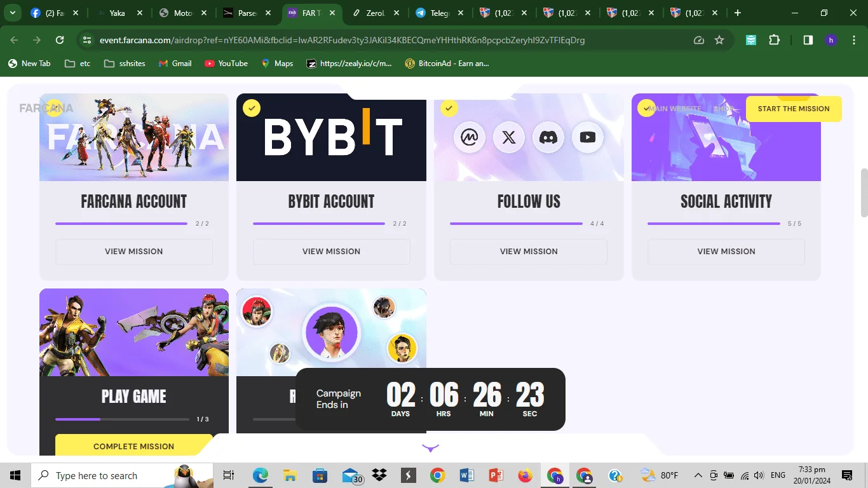Open the zealy.io bookmark
868x488 pixels.
pos(349,64)
